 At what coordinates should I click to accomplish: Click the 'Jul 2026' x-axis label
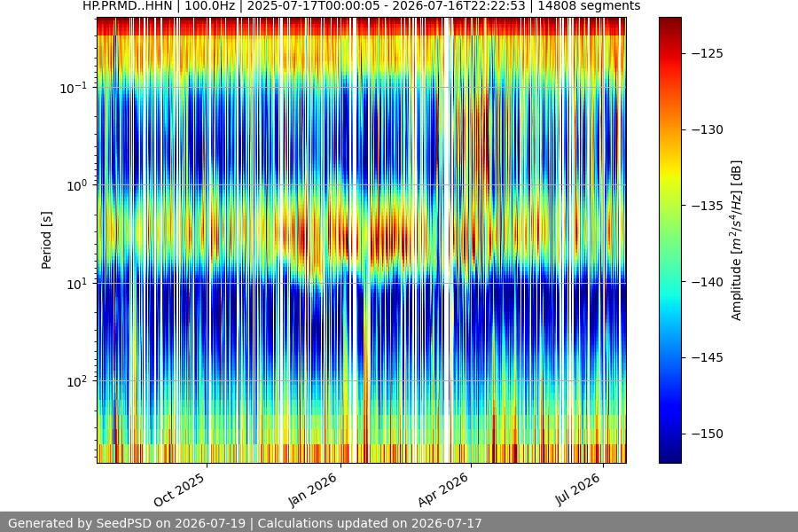pyautogui.click(x=577, y=489)
